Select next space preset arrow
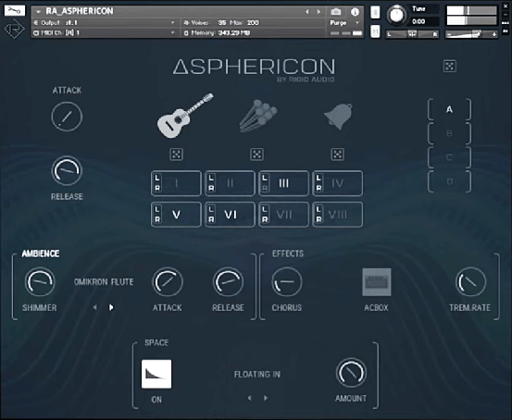512x420 pixels. click(266, 398)
